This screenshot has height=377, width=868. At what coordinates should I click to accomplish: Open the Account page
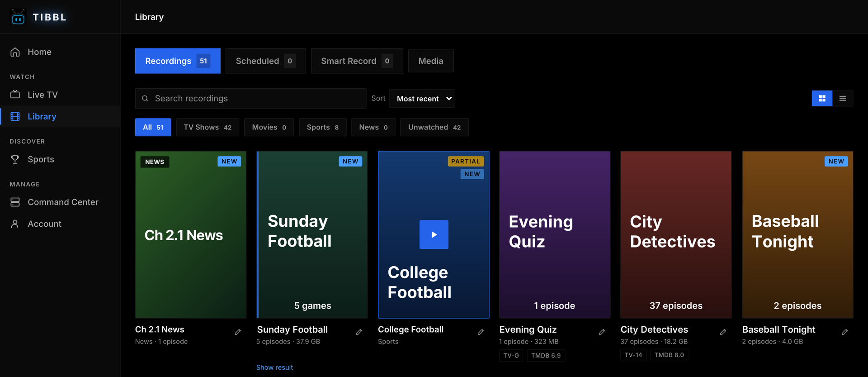tap(60, 224)
